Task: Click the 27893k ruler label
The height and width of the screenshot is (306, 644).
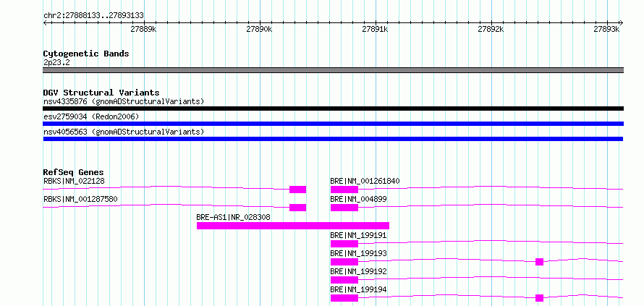Action: pos(606,29)
